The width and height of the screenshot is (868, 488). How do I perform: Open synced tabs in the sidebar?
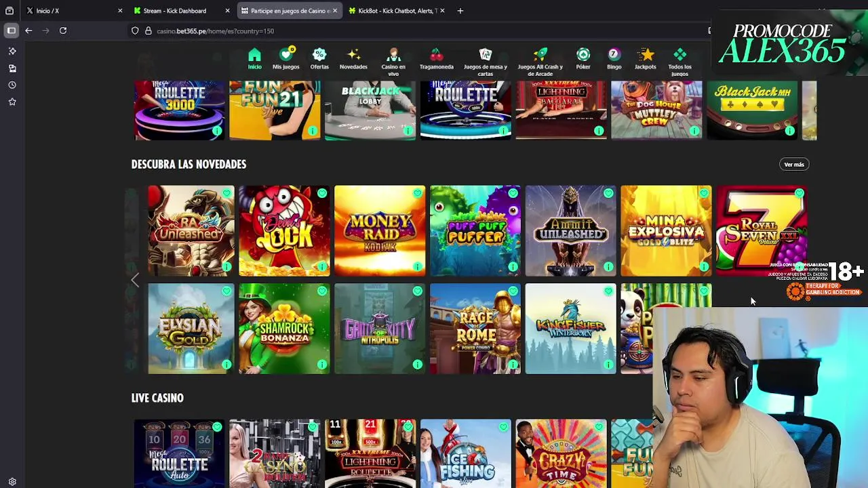[x=12, y=68]
